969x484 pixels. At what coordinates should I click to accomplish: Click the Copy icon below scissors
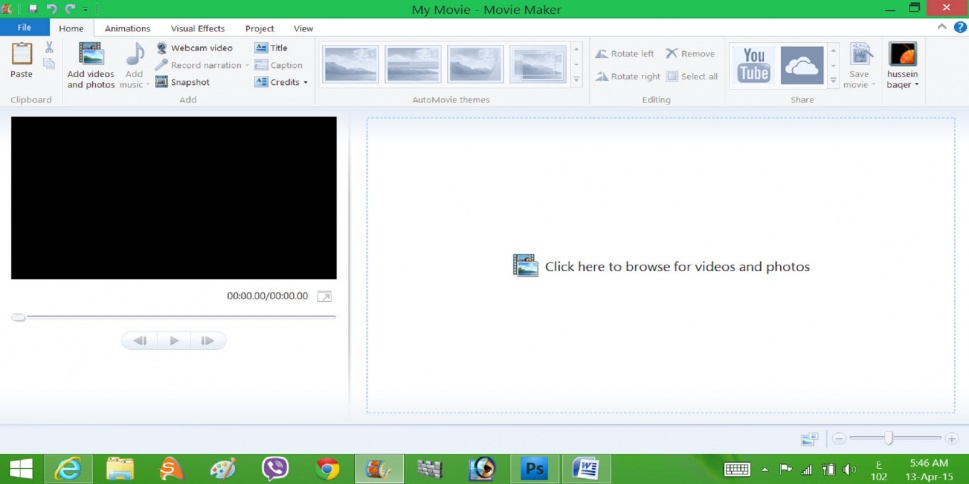(x=49, y=63)
